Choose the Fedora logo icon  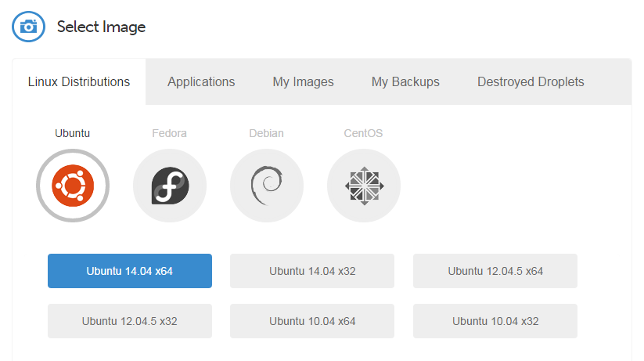(170, 186)
